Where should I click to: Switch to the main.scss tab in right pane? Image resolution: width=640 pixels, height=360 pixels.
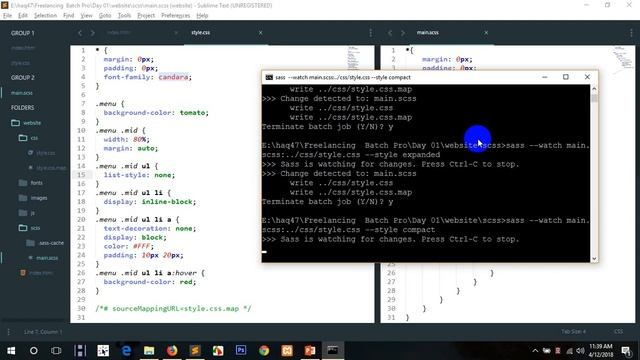(427, 32)
